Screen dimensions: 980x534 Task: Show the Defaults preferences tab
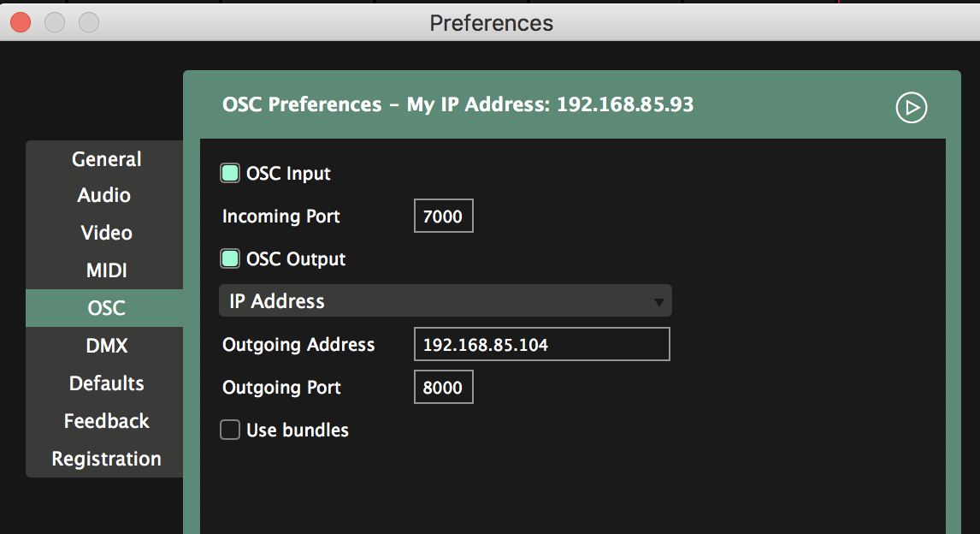pyautogui.click(x=106, y=383)
